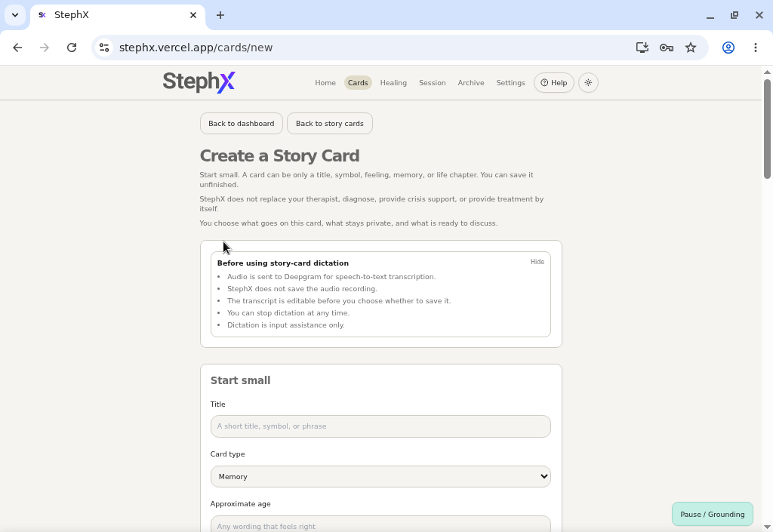Open a new browser tab

[x=220, y=15]
